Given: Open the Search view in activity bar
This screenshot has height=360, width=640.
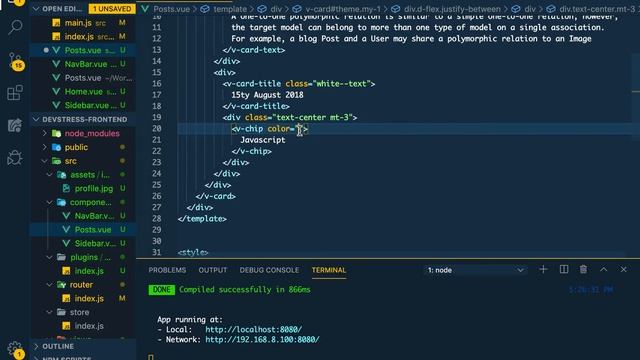Looking at the screenshot, I should pos(15,27).
